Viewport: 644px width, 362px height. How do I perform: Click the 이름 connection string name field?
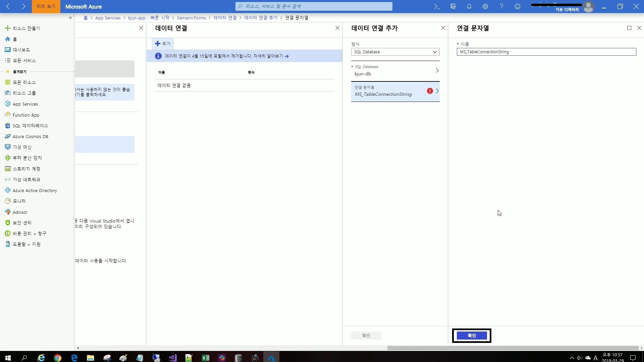click(x=546, y=52)
